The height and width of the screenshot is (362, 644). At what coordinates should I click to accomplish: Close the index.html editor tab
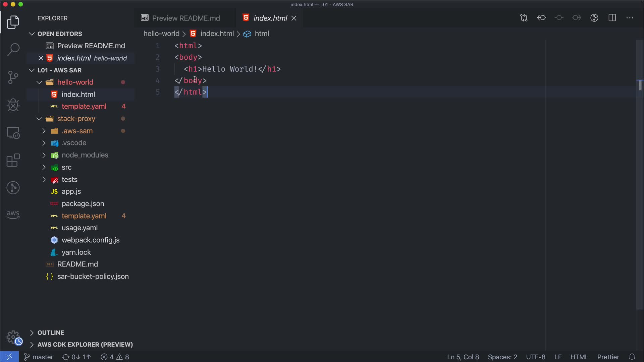(294, 18)
